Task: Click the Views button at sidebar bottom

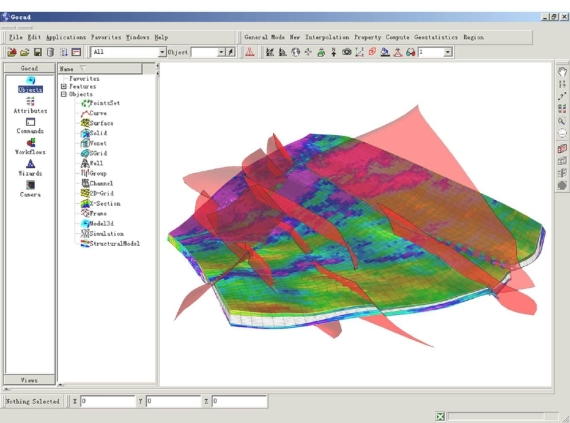Action: [x=29, y=380]
